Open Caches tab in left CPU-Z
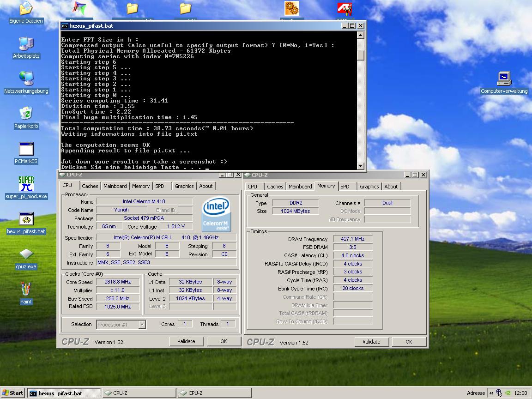Image resolution: width=532 pixels, height=399 pixels. point(90,186)
